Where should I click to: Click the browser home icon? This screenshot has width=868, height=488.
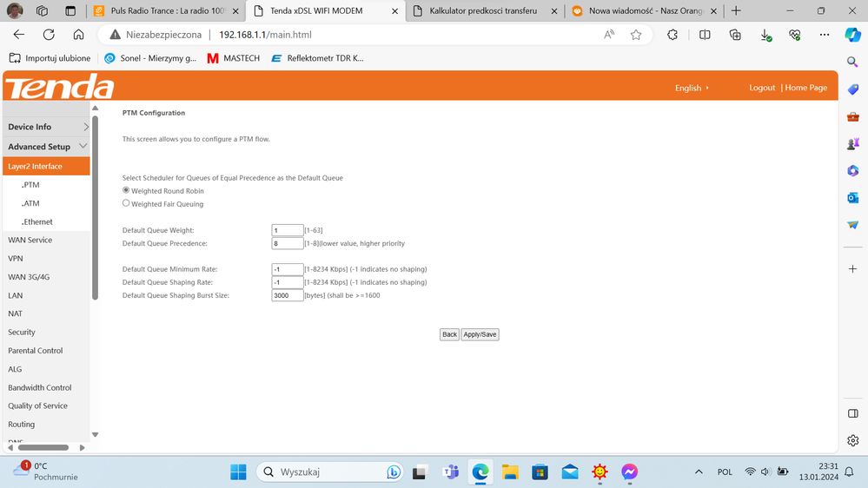click(78, 35)
